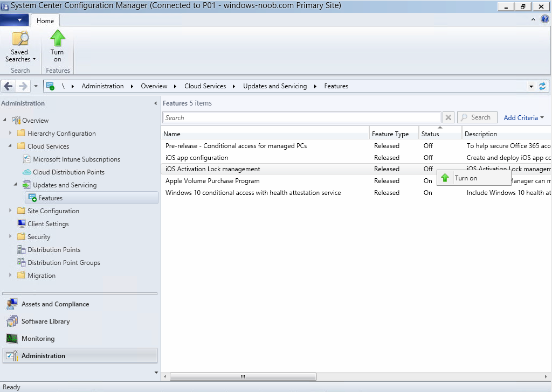Click breadcrumb root node icon
This screenshot has height=392, width=552.
pyautogui.click(x=50, y=86)
